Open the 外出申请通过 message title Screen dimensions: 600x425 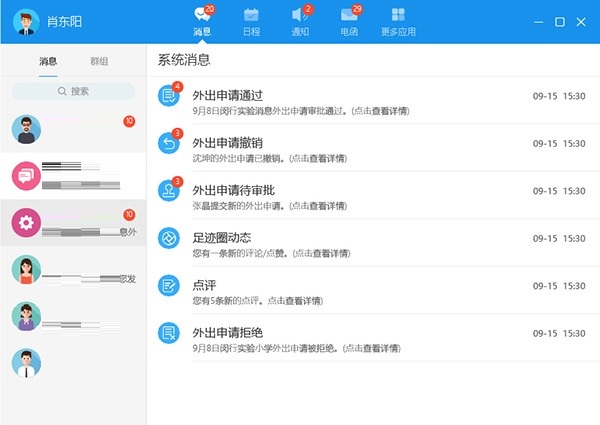coord(228,95)
